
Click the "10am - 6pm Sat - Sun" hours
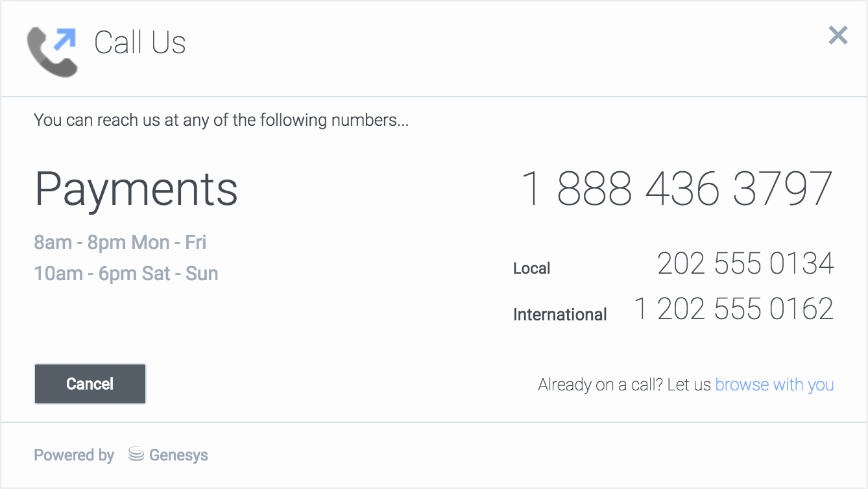pos(126,274)
